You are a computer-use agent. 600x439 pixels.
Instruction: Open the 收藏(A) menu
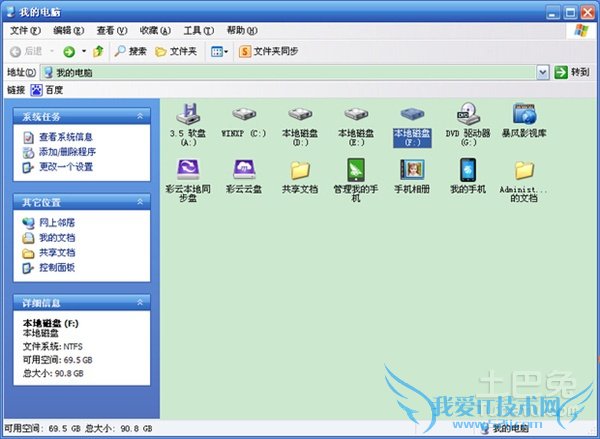[x=155, y=30]
